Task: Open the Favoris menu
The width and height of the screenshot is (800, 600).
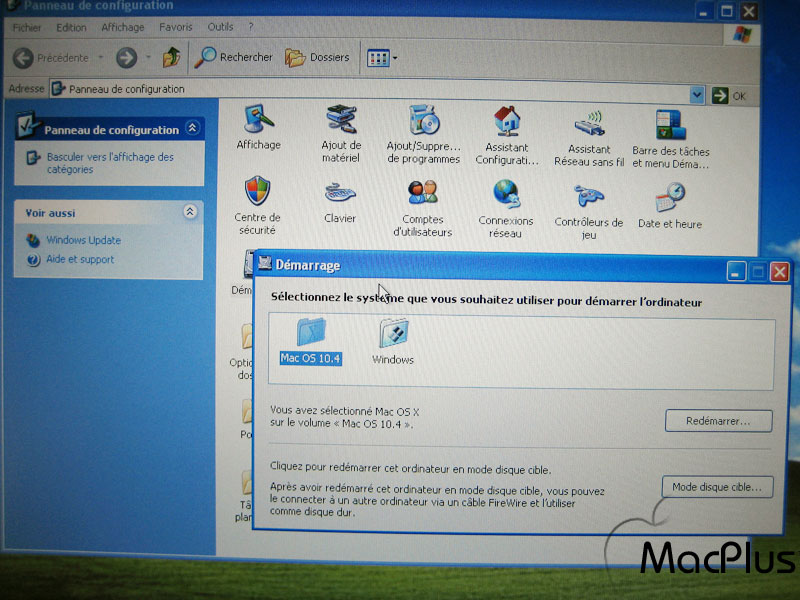Action: [x=176, y=27]
